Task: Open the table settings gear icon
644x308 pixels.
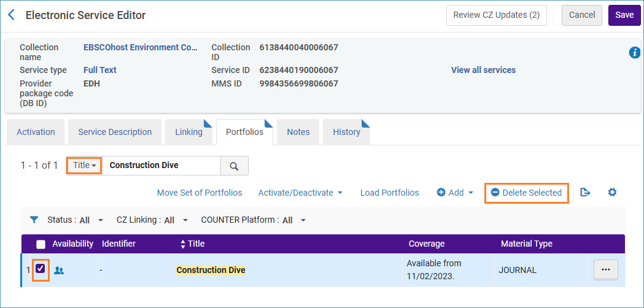Action: tap(612, 193)
